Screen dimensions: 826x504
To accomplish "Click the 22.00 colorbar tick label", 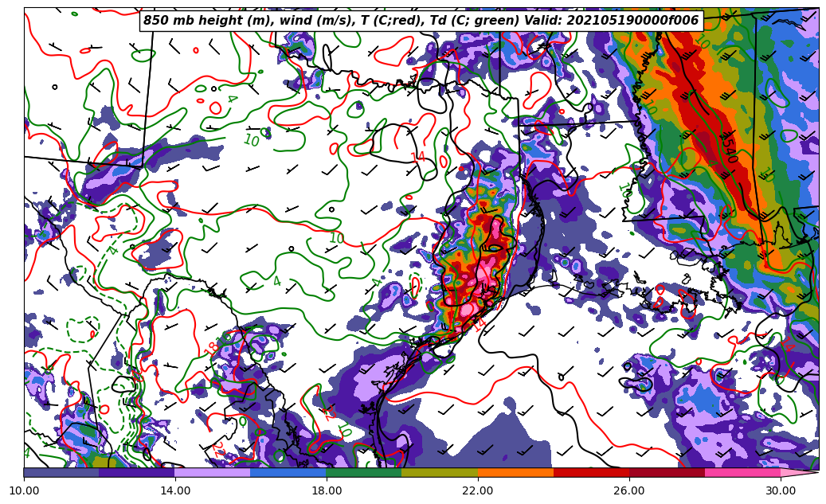I will tap(477, 490).
